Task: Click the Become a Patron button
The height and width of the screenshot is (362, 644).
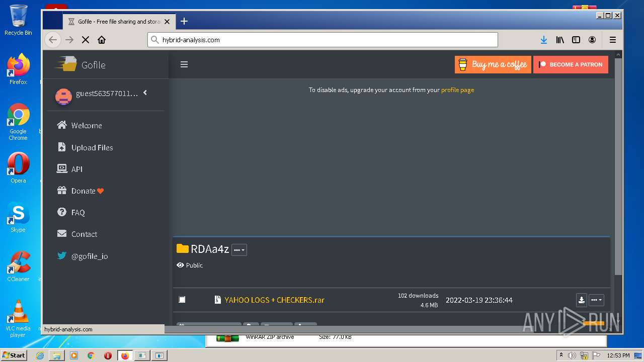Action: [x=571, y=64]
